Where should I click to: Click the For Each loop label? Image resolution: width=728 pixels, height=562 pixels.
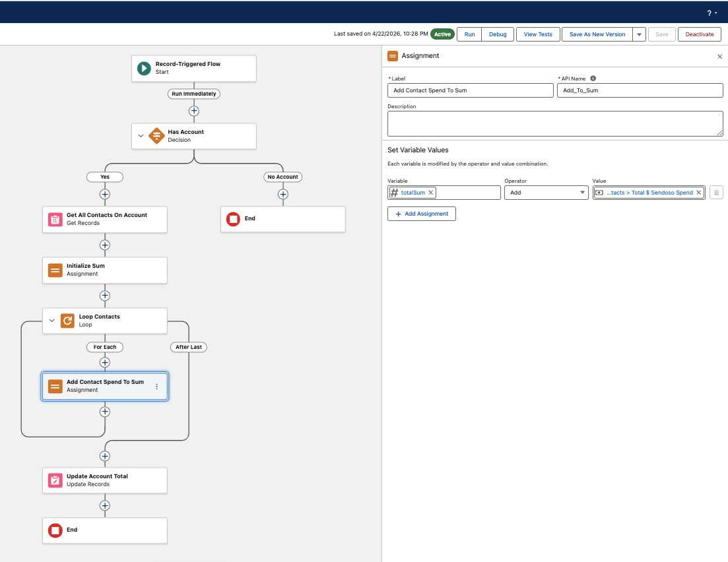pos(105,347)
